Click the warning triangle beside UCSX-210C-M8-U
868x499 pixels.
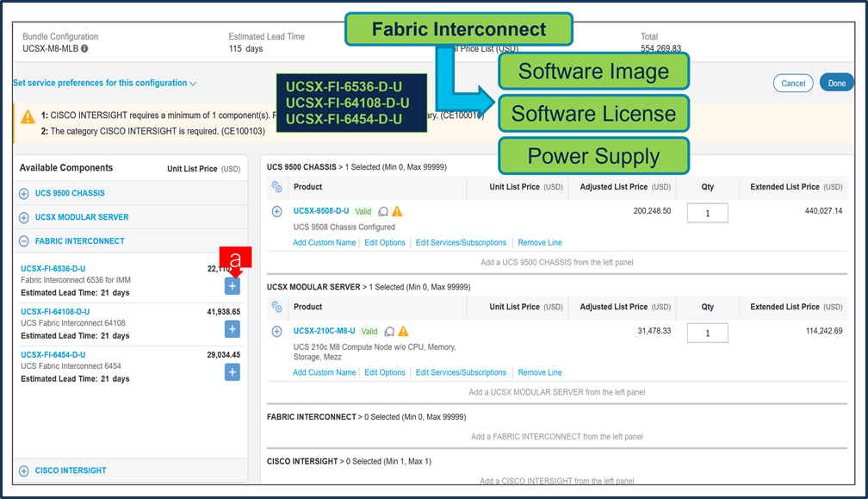tap(404, 331)
